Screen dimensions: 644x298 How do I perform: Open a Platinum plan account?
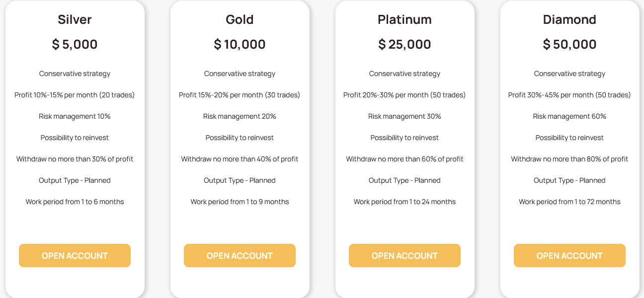coord(404,255)
